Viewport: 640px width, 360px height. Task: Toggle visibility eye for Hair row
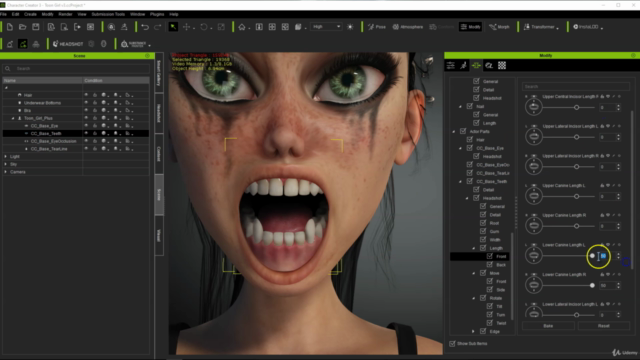86,95
